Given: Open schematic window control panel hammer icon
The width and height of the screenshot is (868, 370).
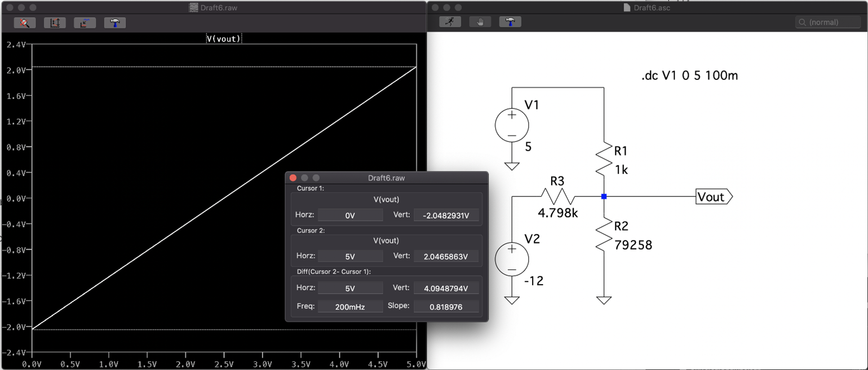Looking at the screenshot, I should click(x=510, y=22).
